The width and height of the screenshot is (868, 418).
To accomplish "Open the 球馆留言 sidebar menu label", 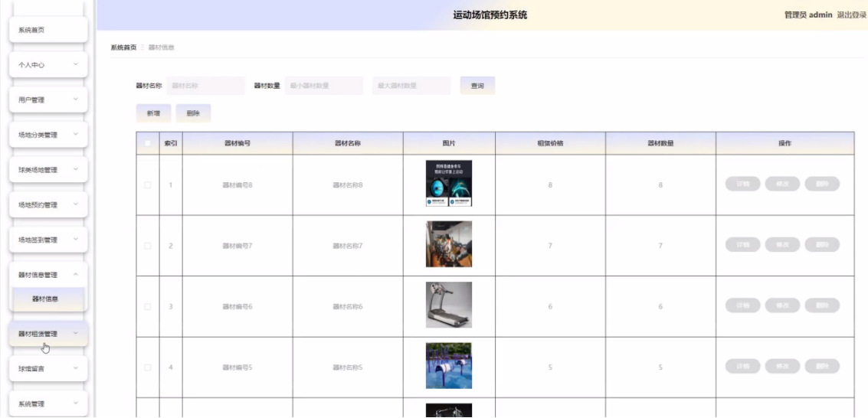I will tap(31, 369).
